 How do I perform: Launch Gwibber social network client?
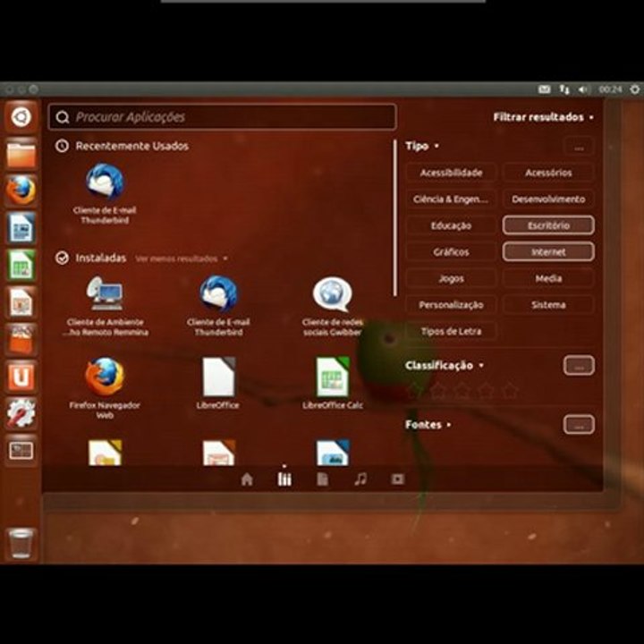coord(332,306)
